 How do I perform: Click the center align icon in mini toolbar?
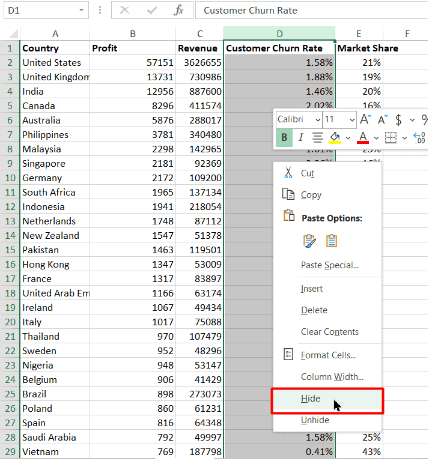[317, 137]
